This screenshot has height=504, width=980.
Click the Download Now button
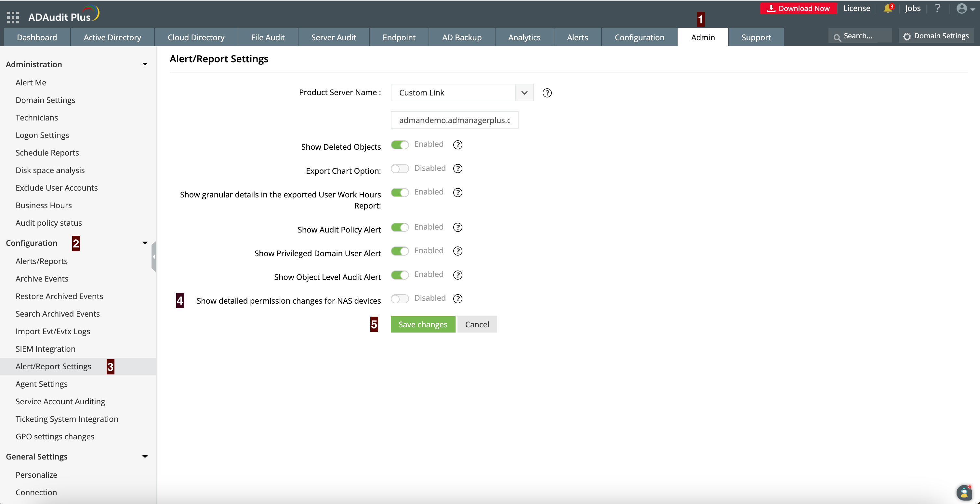798,8
